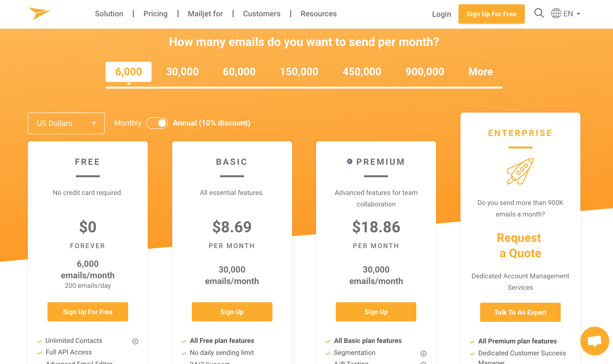Expand the EN language dropdown arrow
This screenshot has width=613, height=364.
coord(578,14)
